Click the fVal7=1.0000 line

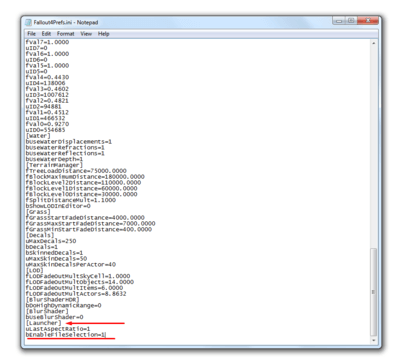point(47,42)
